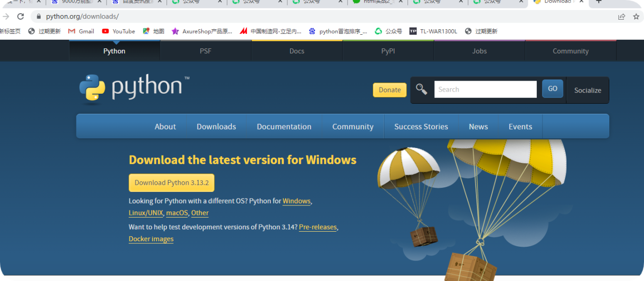
Task: Open a new tab with the plus button
Action: (x=599, y=2)
